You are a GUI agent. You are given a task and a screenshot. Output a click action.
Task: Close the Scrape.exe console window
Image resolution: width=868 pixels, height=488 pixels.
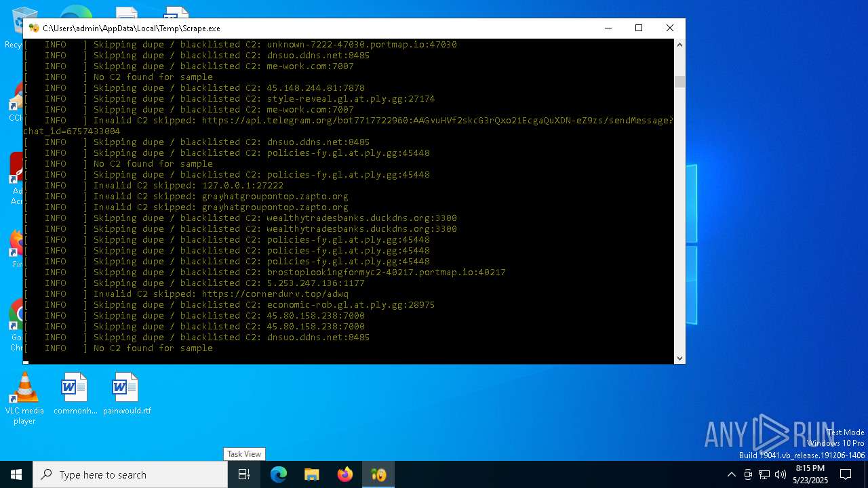(670, 28)
